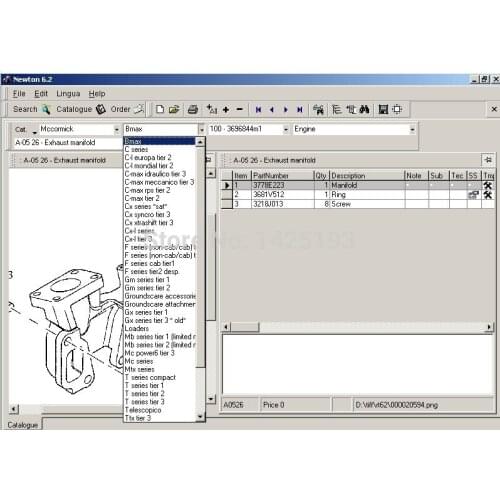
Task: Expand the Mccormick brand dropdown
Action: pyautogui.click(x=116, y=129)
